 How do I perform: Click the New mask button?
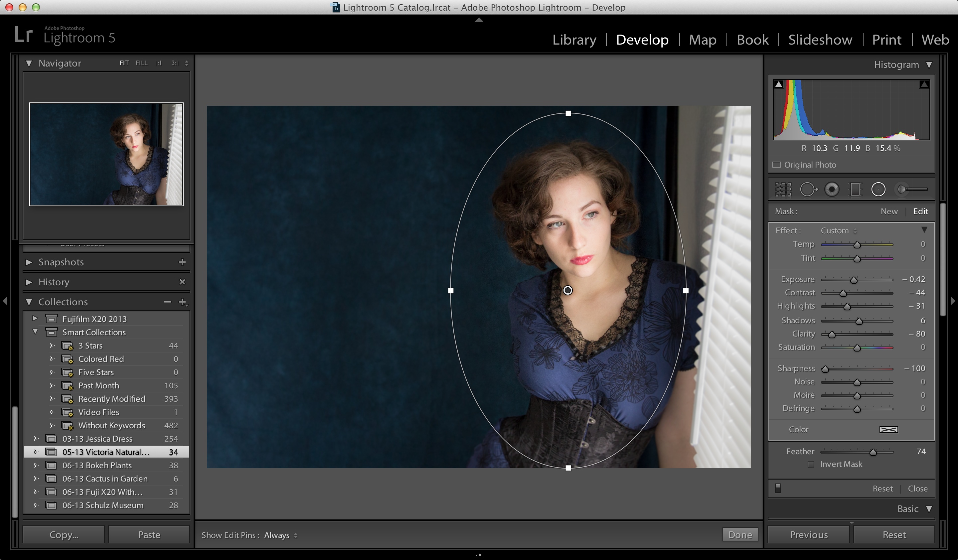[887, 211]
